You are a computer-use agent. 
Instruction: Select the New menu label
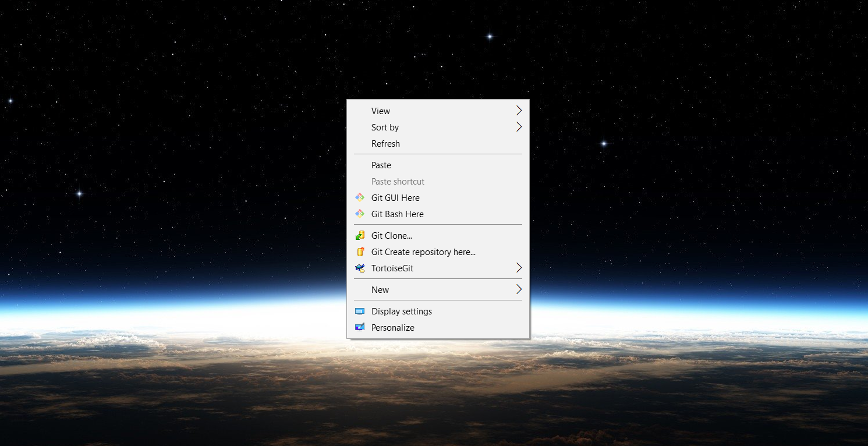click(x=380, y=290)
